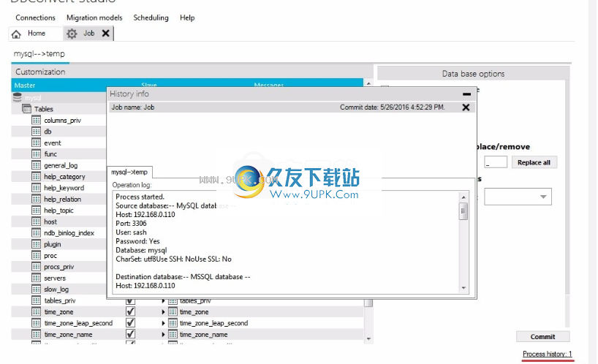This screenshot has width=598, height=364.
Task: Click the Master column header
Action: 25,86
